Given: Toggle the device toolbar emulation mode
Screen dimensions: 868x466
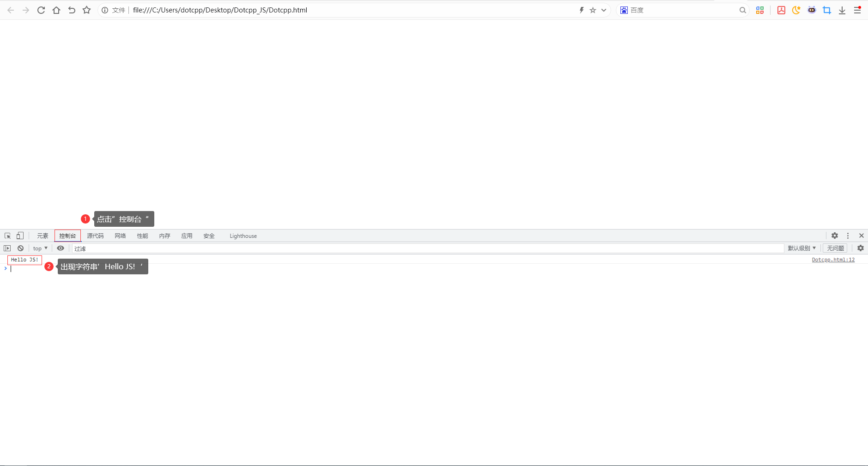Looking at the screenshot, I should pos(20,236).
